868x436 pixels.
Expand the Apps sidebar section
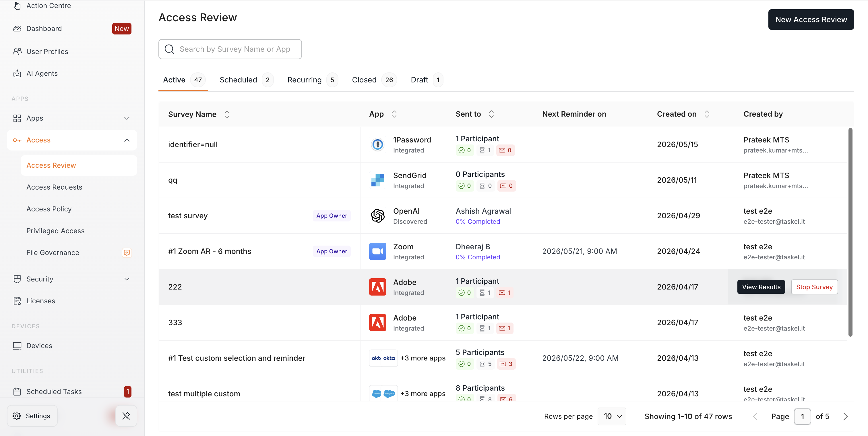coord(71,118)
